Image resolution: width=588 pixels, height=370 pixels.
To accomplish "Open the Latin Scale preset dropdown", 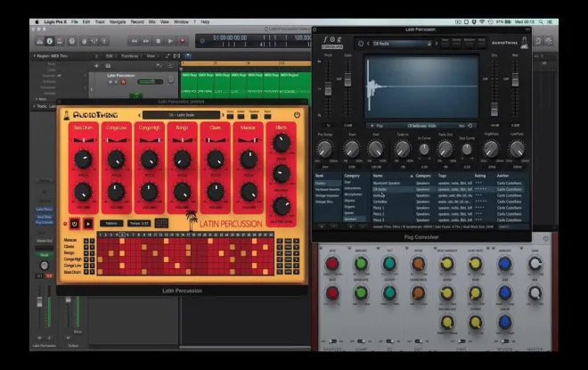I will coord(182,115).
